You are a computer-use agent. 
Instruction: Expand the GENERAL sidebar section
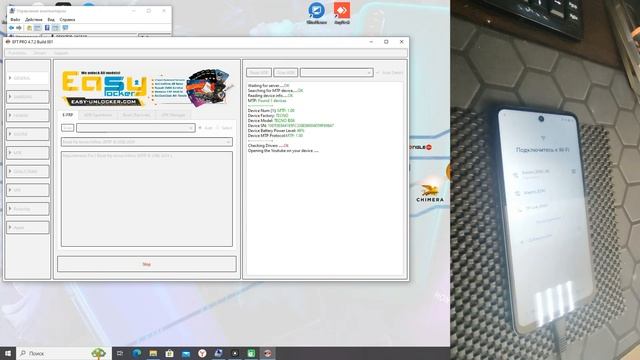[x=27, y=78]
